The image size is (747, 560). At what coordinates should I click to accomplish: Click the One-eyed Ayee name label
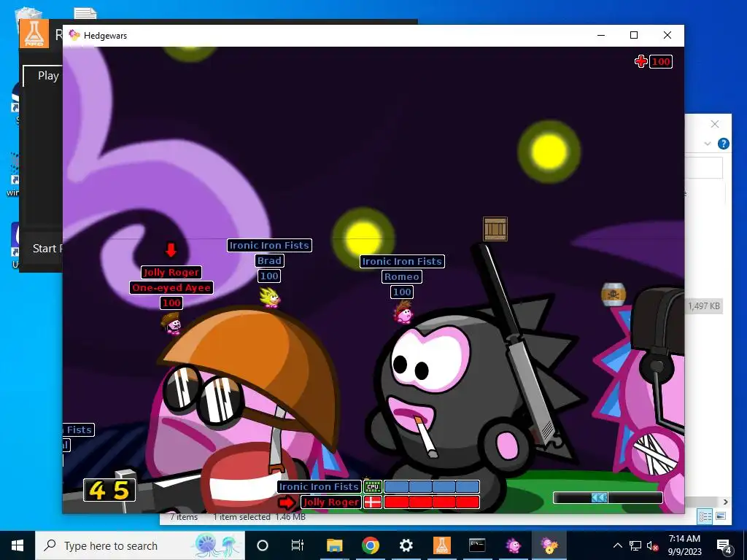pyautogui.click(x=171, y=287)
